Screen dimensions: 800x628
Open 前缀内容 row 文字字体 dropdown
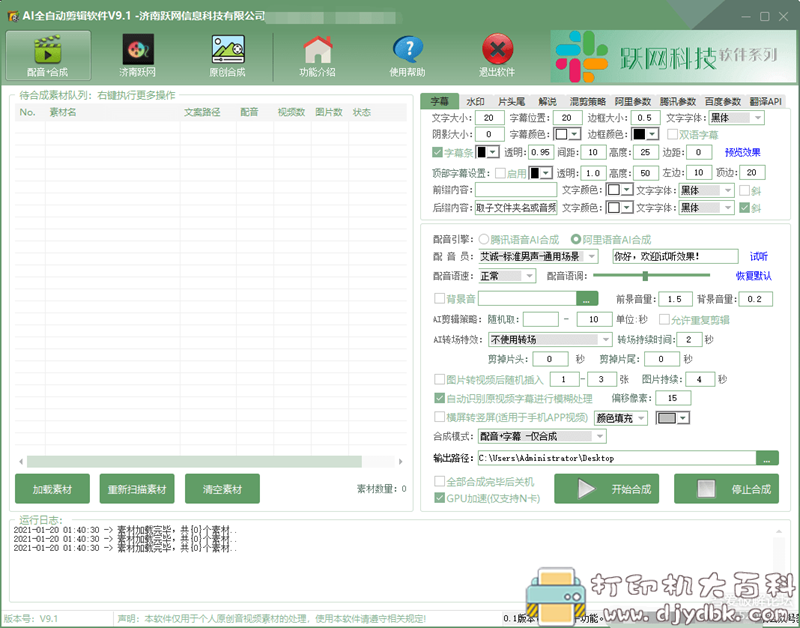tap(706, 190)
